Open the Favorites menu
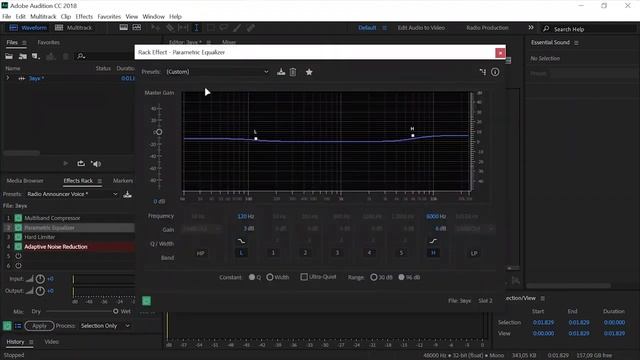The height and width of the screenshot is (360, 640). tap(109, 16)
